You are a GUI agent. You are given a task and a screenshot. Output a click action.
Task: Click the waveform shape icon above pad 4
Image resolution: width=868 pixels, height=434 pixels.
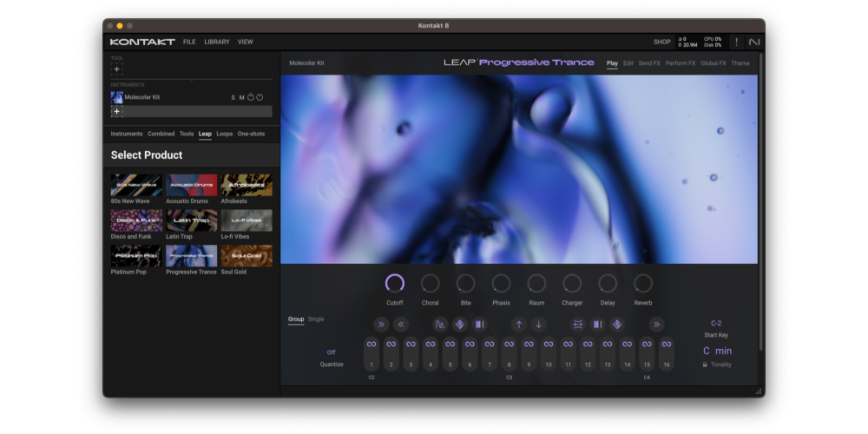click(440, 325)
